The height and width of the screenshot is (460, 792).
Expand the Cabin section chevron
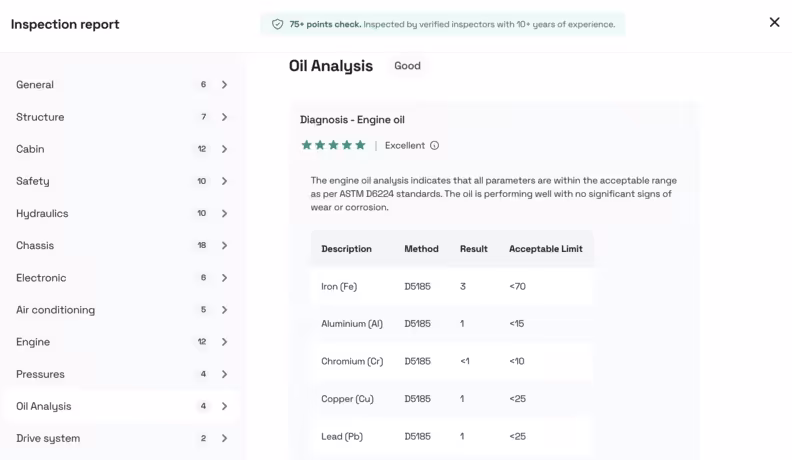(x=224, y=149)
